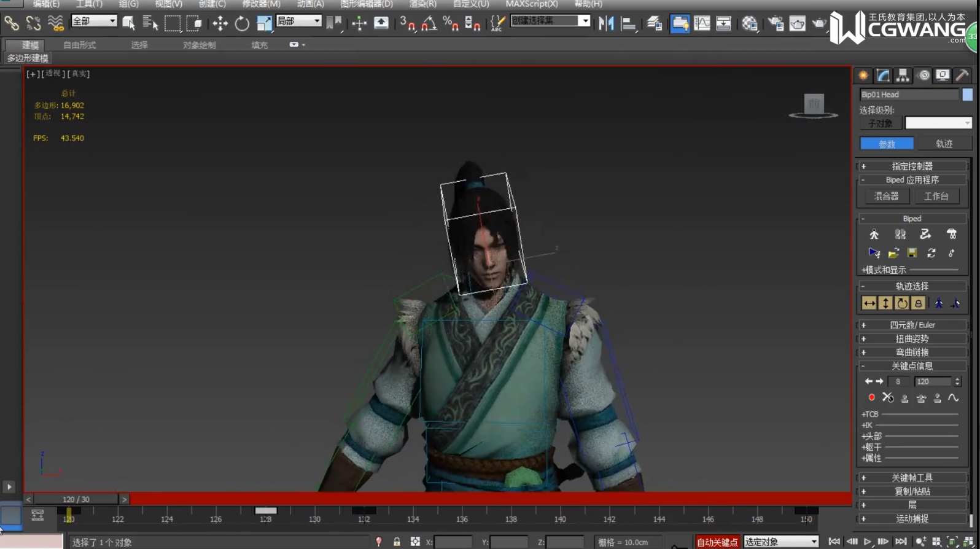Screen dimensions: 980x549
Task: Expand the 复制/粘贴 rollout
Action: click(x=912, y=491)
